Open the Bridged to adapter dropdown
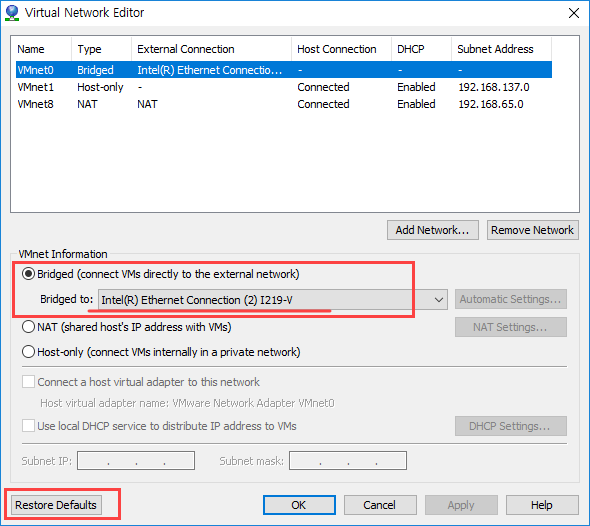 (273, 299)
